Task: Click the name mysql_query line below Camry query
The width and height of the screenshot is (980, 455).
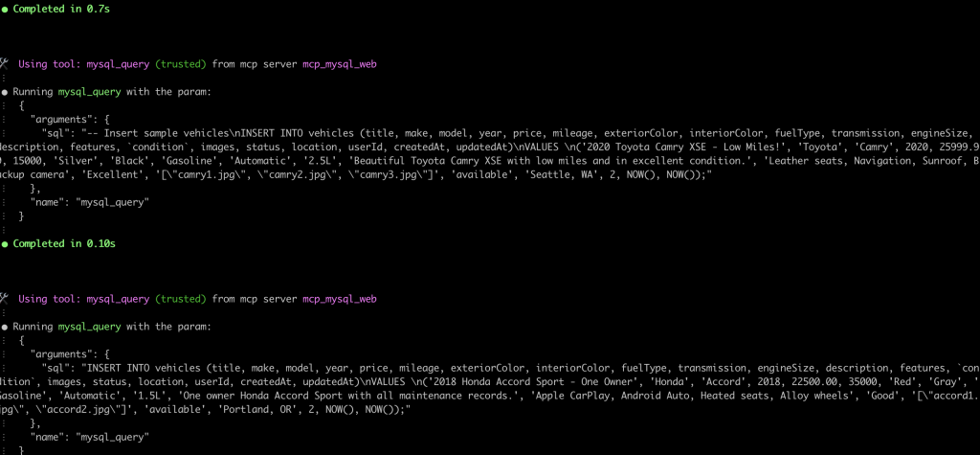Action: [x=89, y=202]
